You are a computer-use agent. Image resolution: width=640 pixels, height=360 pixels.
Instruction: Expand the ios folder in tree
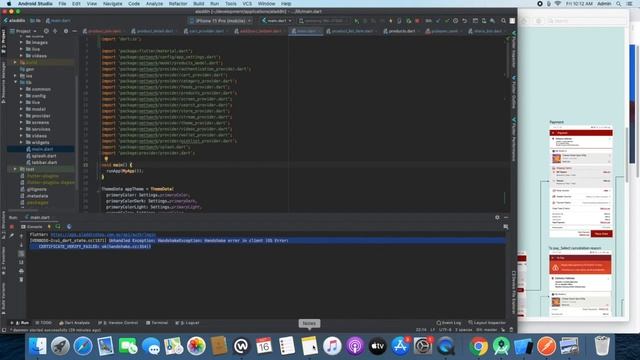(x=16, y=76)
